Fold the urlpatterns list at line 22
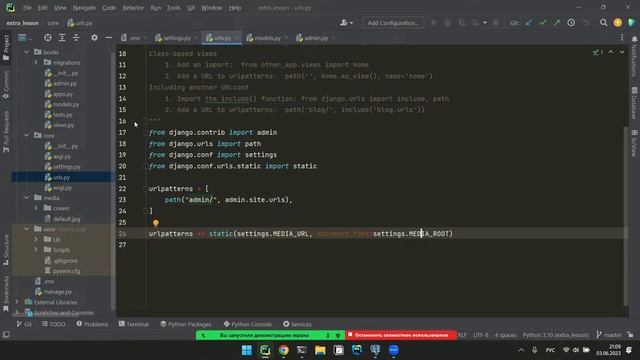This screenshot has width=640, height=360. pyautogui.click(x=145, y=189)
